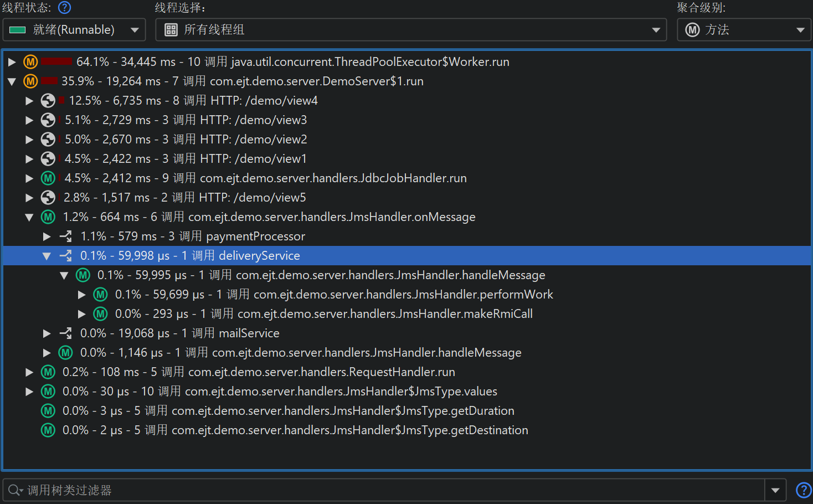The width and height of the screenshot is (813, 504).
Task: Click the globe icon for /demo/view2
Action: tap(48, 140)
